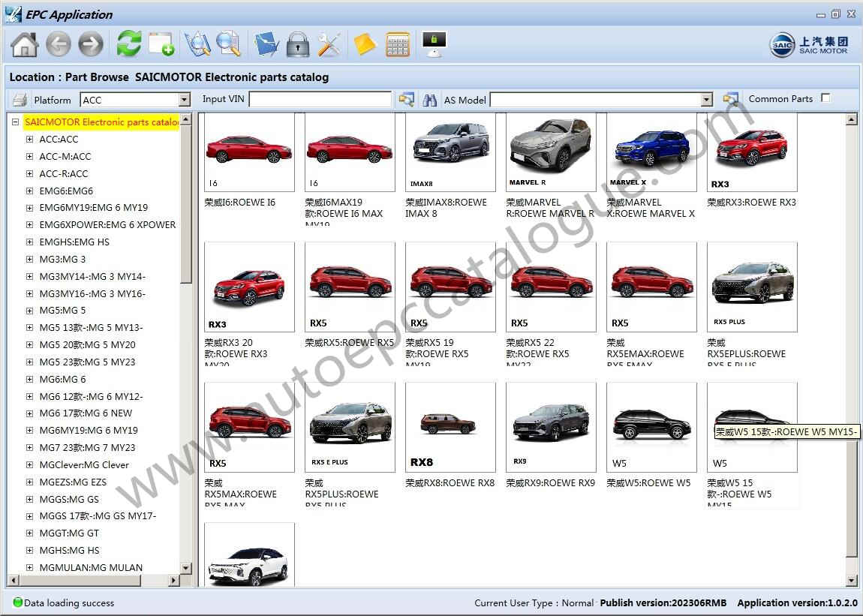Click the tree panel scroll right arrow
This screenshot has height=616, width=863.
pos(174,580)
